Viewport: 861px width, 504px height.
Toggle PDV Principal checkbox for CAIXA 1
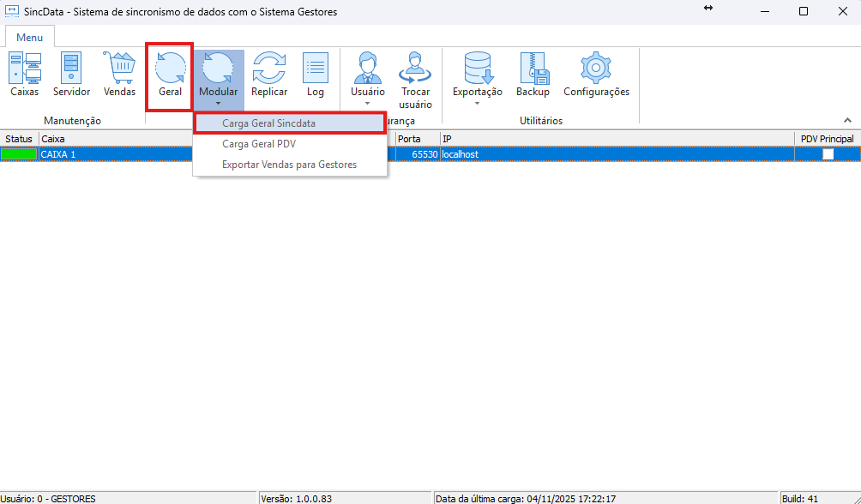828,154
